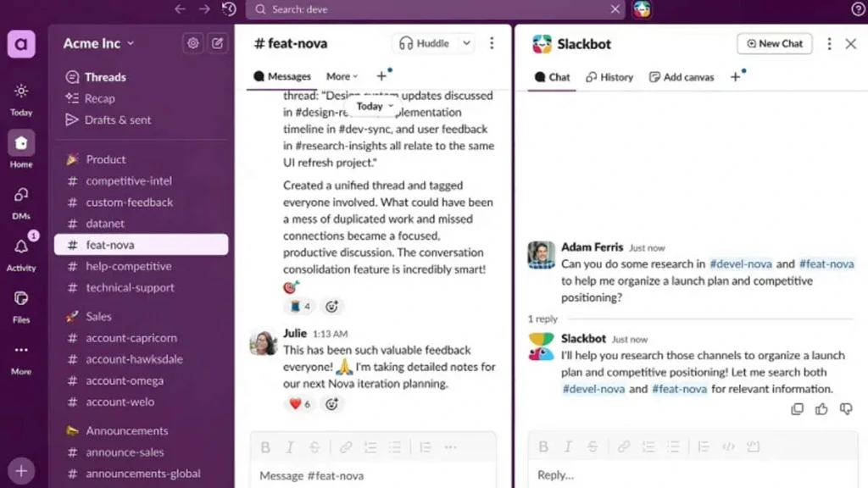
Task: Click the New Chat button
Action: click(774, 43)
